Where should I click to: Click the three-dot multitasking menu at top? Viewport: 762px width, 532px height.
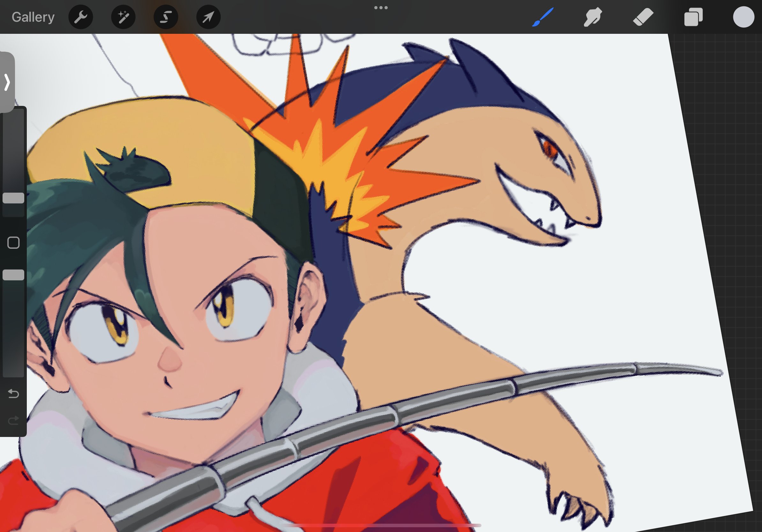pyautogui.click(x=381, y=8)
